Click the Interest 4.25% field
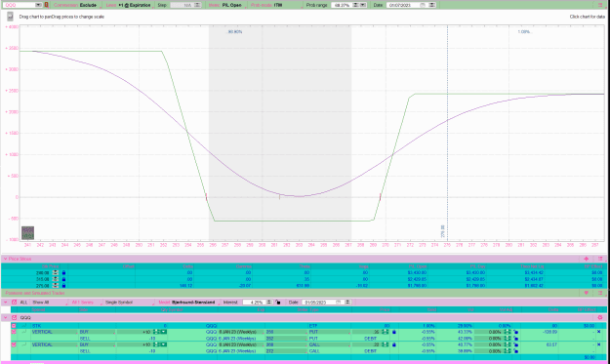610x364 pixels. tap(254, 303)
